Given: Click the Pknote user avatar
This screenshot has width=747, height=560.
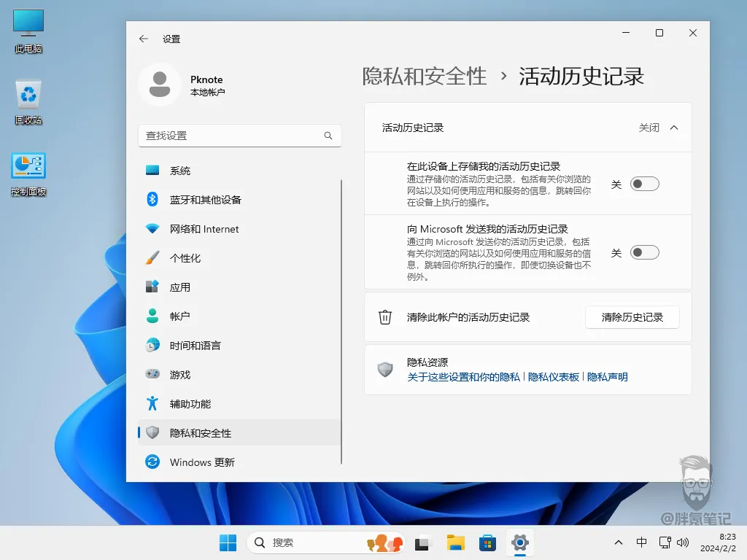Looking at the screenshot, I should (x=160, y=85).
